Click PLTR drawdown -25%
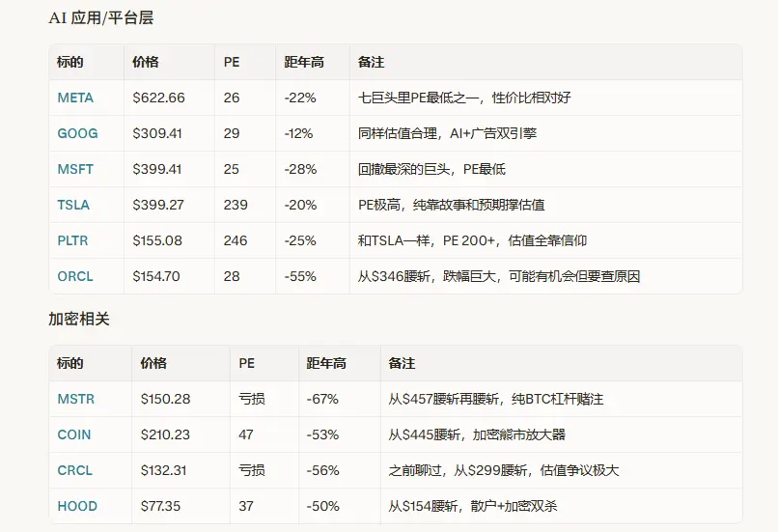This screenshot has height=532, width=778. pyautogui.click(x=300, y=240)
